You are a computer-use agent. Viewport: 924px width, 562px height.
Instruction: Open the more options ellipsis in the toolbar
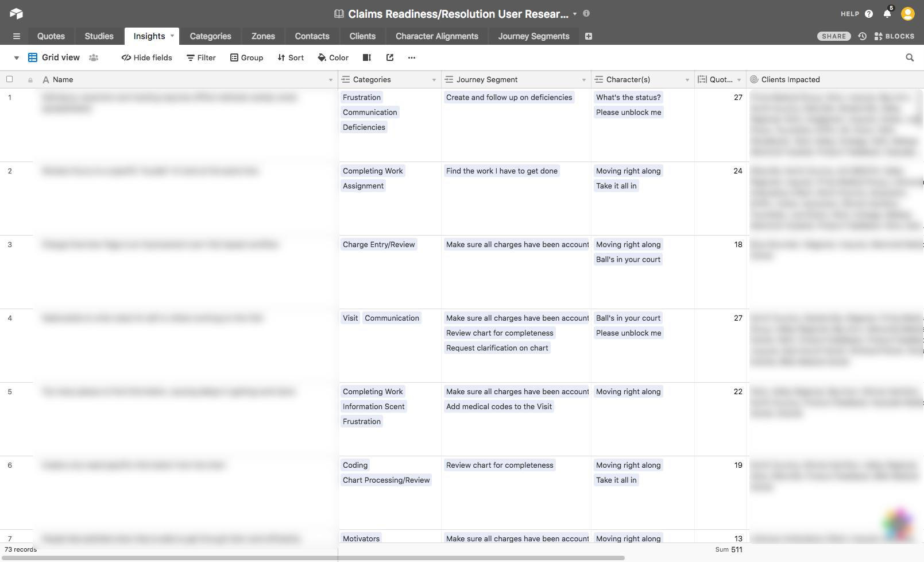pyautogui.click(x=412, y=57)
